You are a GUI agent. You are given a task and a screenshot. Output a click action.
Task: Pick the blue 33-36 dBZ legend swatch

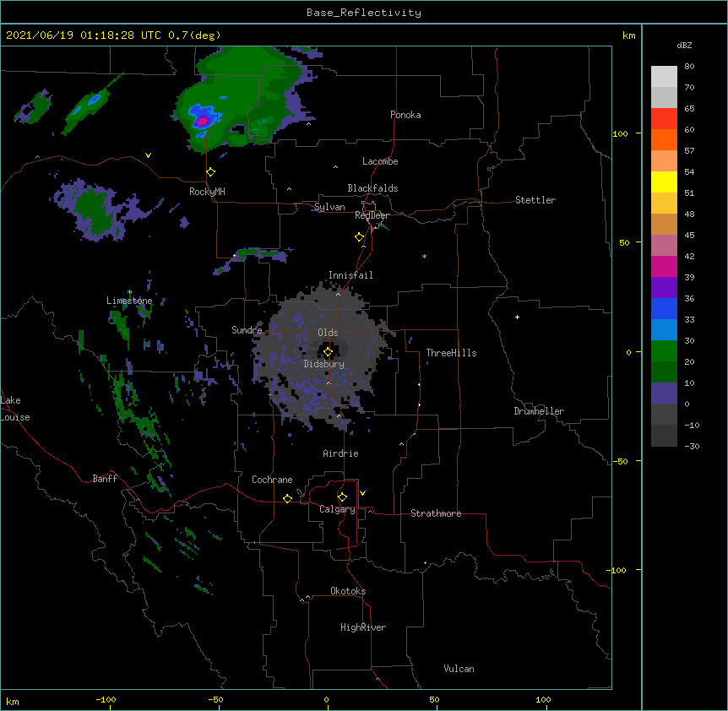[664, 308]
